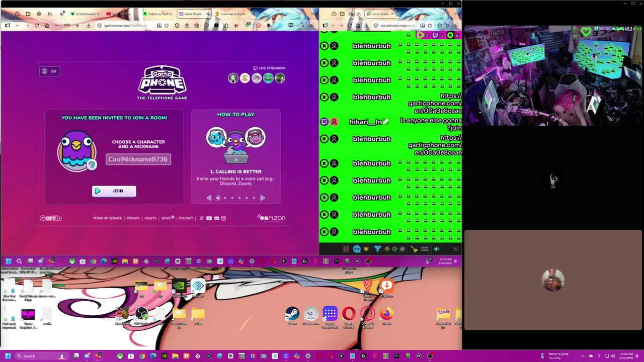
Task: Open the Contact link
Action: (186, 218)
